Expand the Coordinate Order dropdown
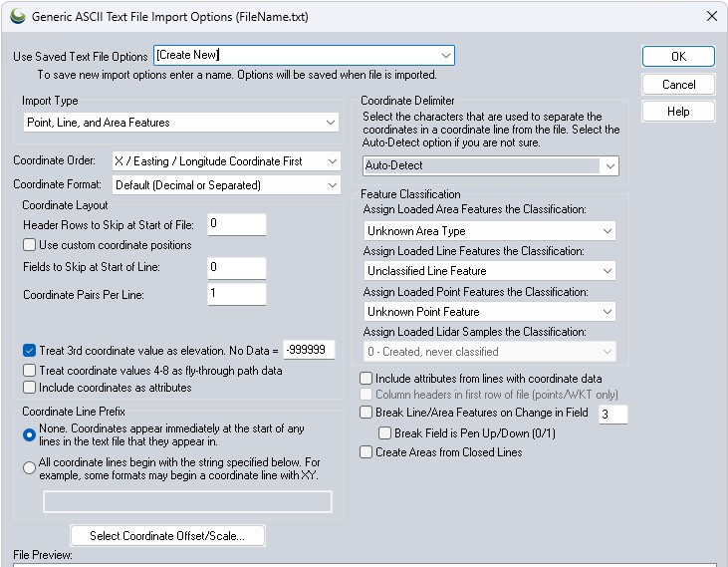This screenshot has width=728, height=567. [x=331, y=161]
